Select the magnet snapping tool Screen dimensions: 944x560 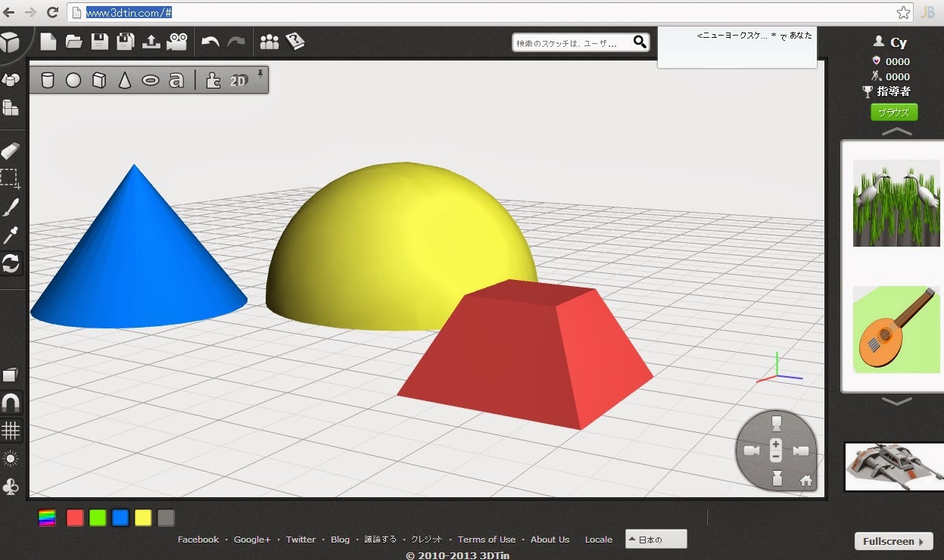click(x=12, y=403)
